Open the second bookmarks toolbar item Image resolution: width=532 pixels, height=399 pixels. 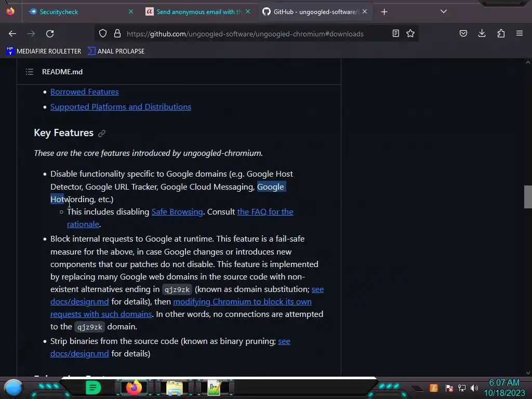[116, 51]
